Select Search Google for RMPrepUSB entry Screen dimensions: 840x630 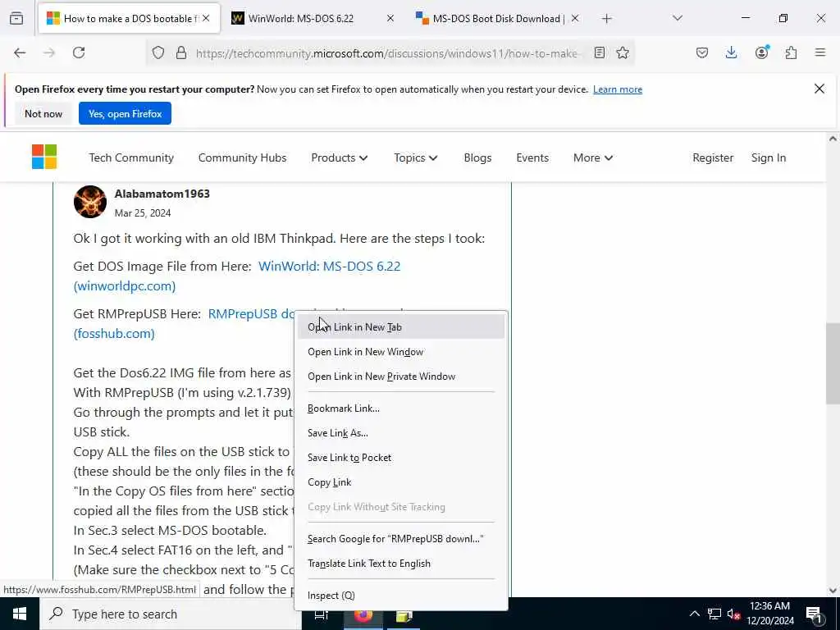[400, 538]
